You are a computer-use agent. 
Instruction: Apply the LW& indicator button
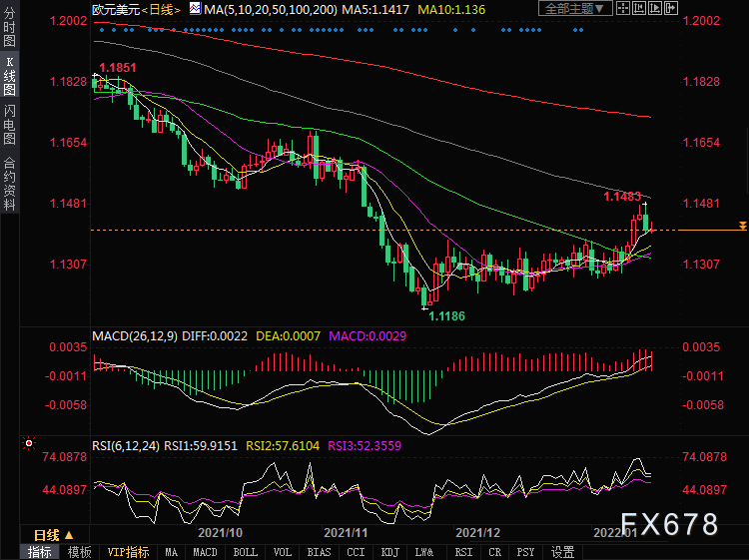(x=424, y=552)
